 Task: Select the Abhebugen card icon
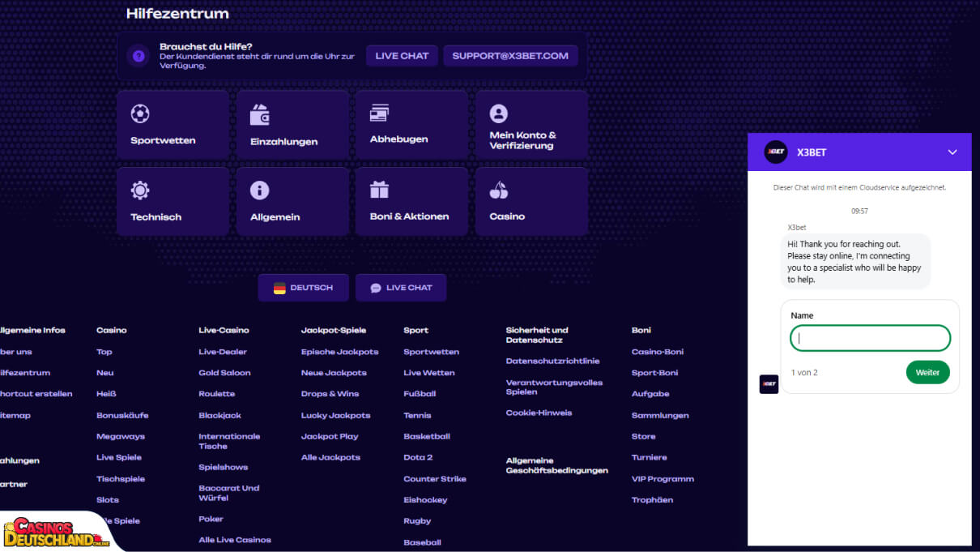click(x=379, y=113)
